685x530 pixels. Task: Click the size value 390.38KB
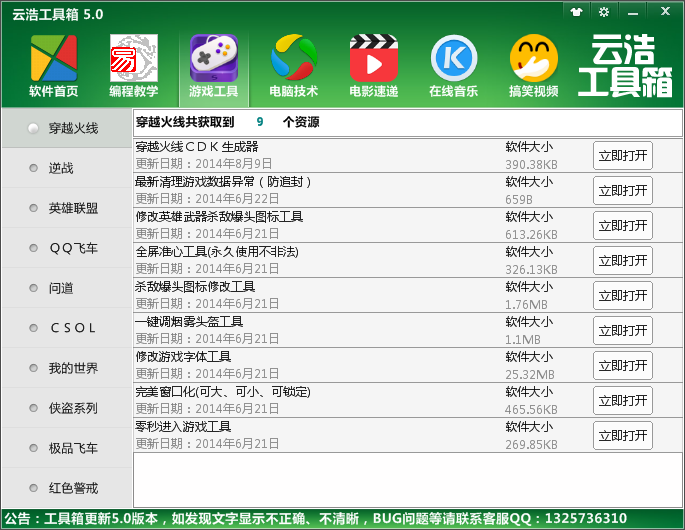pos(531,165)
